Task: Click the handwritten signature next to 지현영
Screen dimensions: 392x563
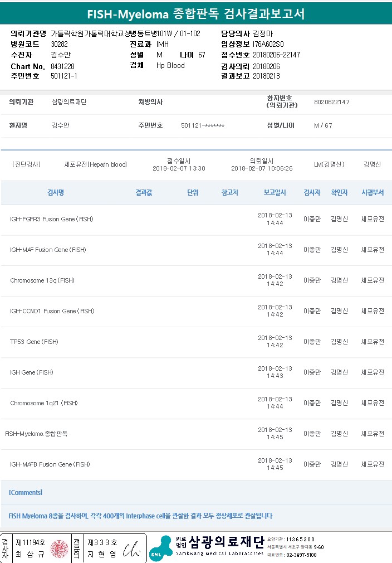Action: tap(133, 549)
